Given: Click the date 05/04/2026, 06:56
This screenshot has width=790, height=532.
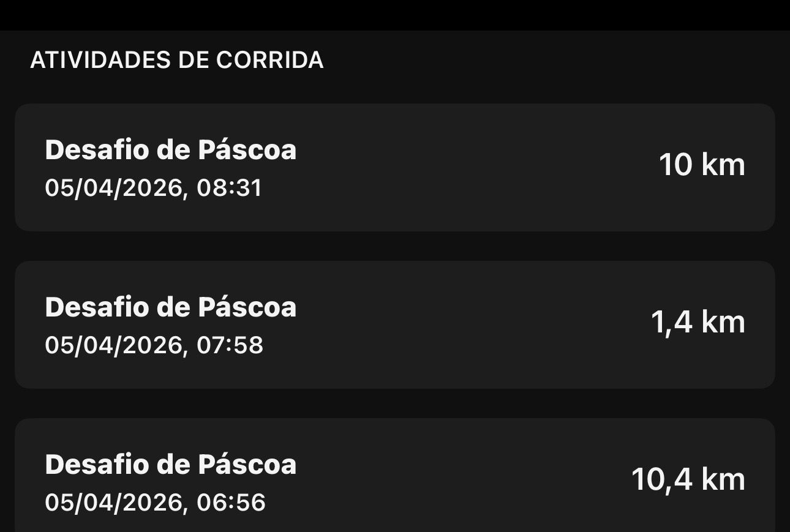Looking at the screenshot, I should 156,502.
